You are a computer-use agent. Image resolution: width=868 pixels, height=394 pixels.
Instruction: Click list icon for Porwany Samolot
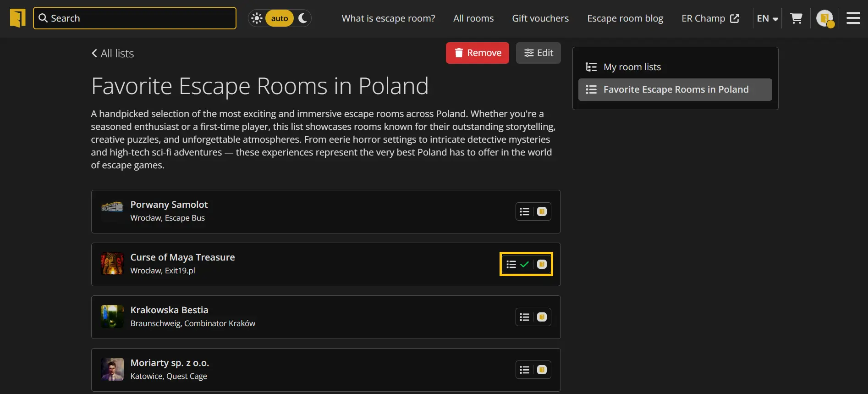point(524,211)
